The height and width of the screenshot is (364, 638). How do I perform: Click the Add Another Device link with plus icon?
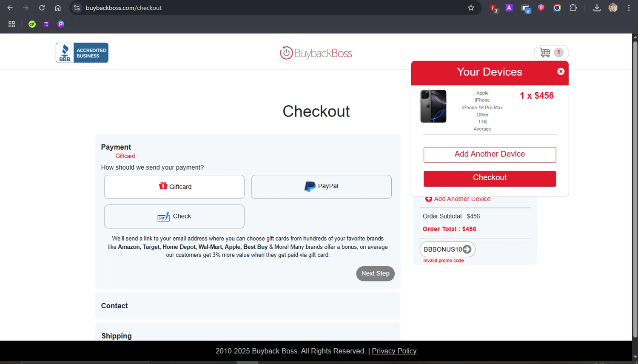pos(458,199)
